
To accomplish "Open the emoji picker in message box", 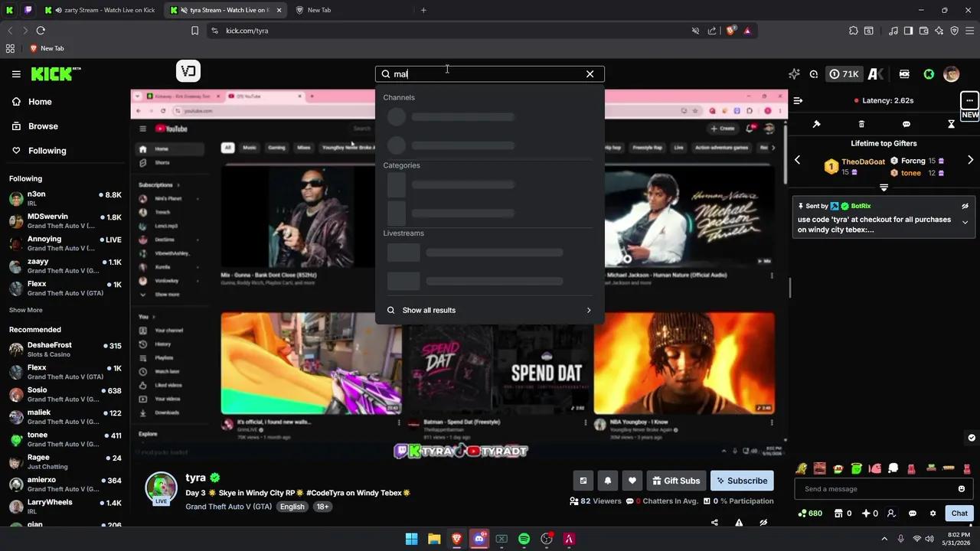I will point(962,489).
